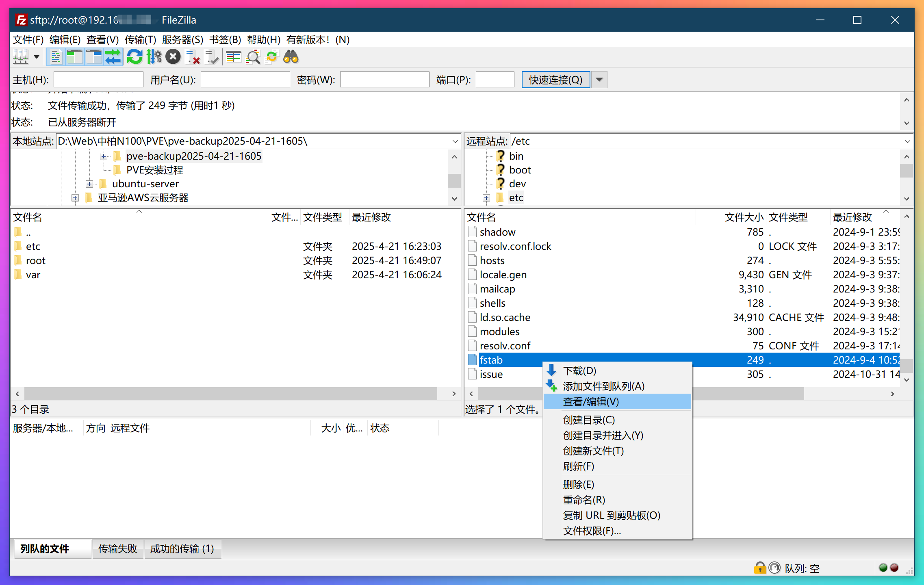Search for files with the binoculars icon
Image resolution: width=924 pixels, height=585 pixels.
[x=290, y=57]
